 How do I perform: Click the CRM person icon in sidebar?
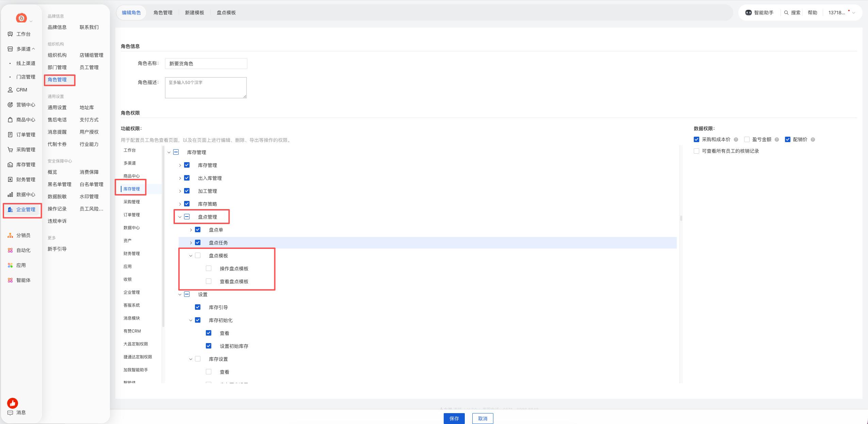(x=10, y=90)
